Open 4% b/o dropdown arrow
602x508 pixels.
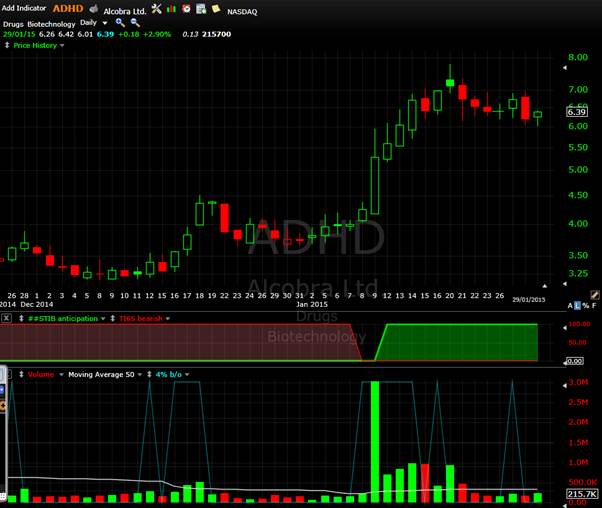187,374
